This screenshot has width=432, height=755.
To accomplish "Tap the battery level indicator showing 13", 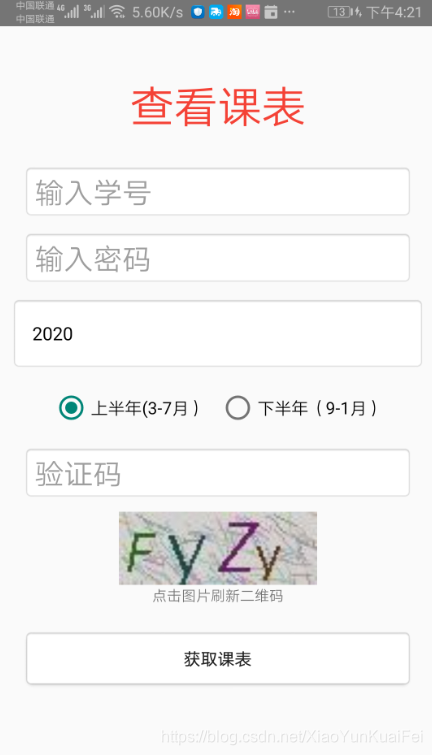I will [x=340, y=12].
